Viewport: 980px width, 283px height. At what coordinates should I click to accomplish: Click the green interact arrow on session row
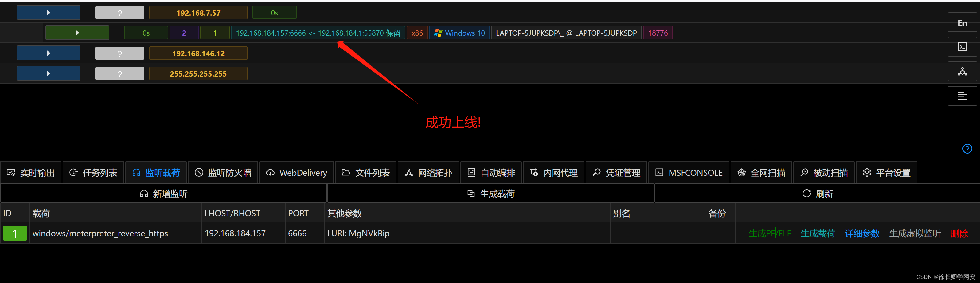(x=77, y=32)
